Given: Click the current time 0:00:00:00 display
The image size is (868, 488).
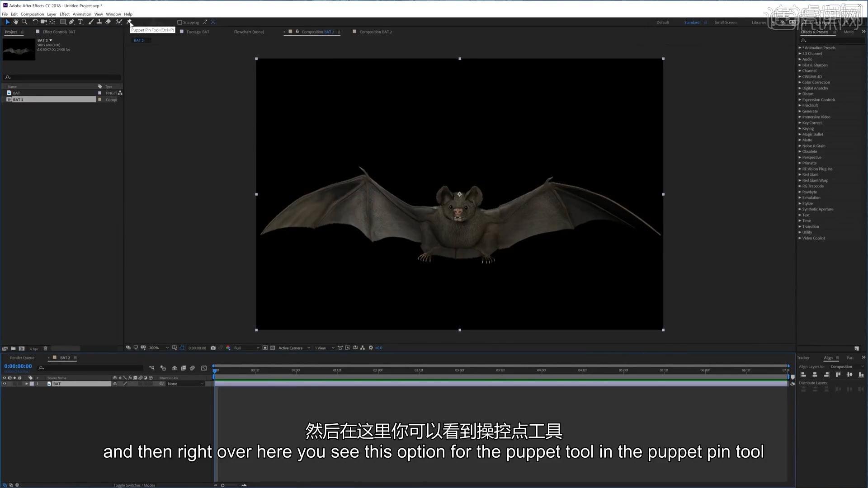Looking at the screenshot, I should pos(18,366).
